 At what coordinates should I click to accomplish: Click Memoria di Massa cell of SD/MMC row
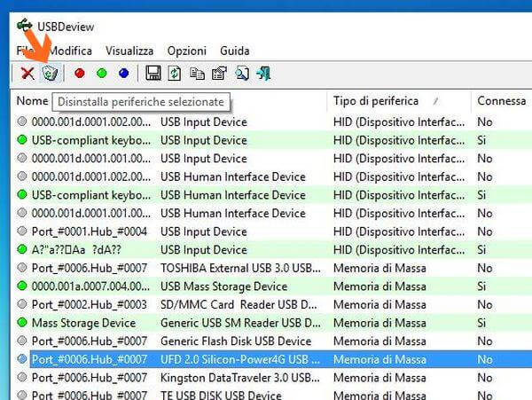[379, 305]
